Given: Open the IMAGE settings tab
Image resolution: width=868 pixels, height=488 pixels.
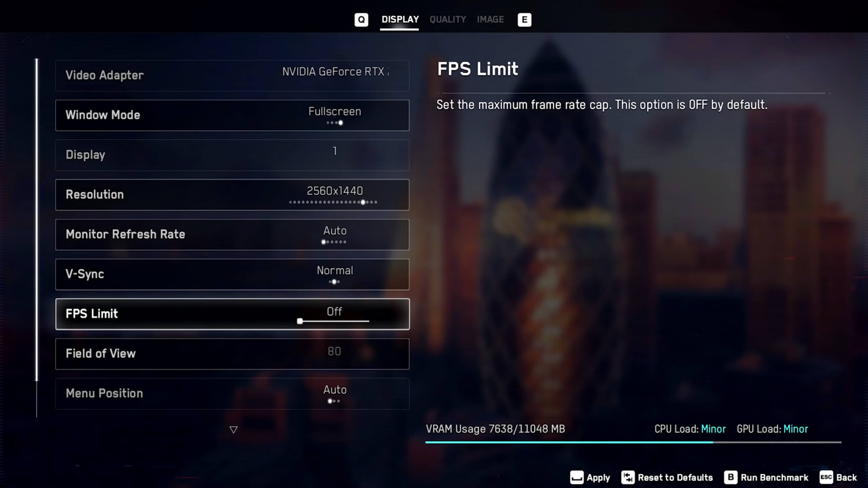Looking at the screenshot, I should (x=491, y=19).
